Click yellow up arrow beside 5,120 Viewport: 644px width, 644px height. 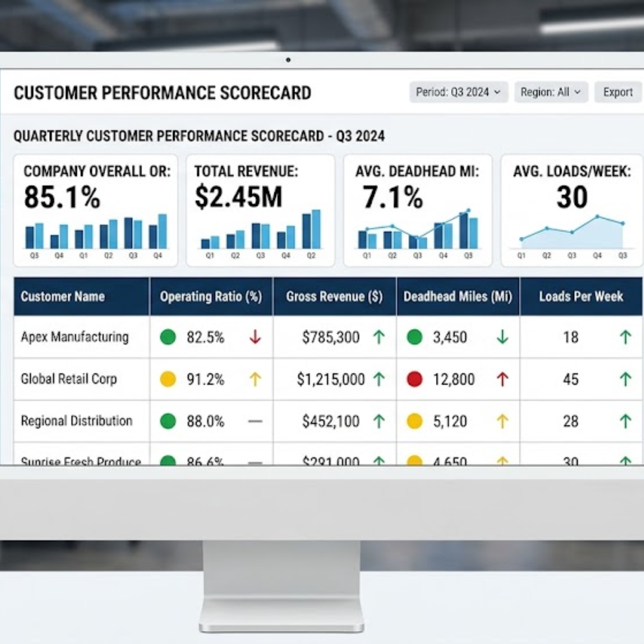pyautogui.click(x=502, y=421)
